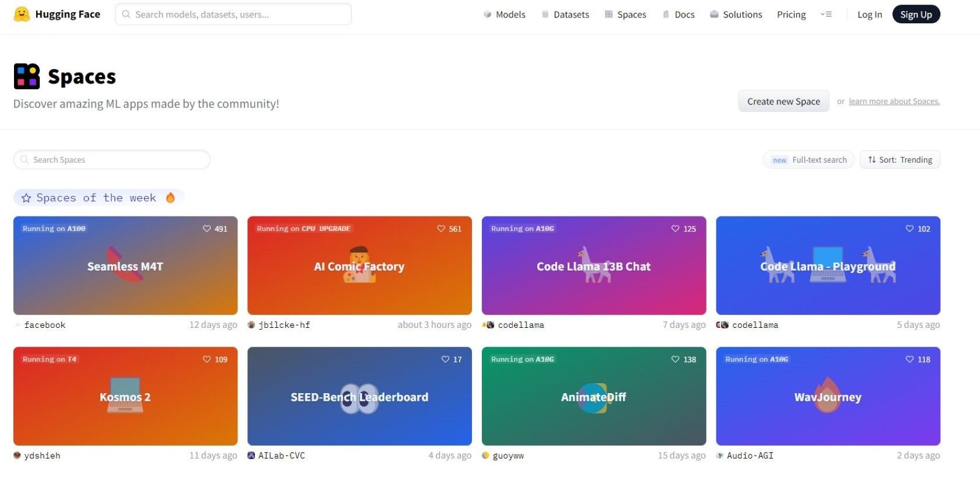Viewport: 980px width, 490px height.
Task: Click guoyww avatar icon
Action: tap(485, 456)
